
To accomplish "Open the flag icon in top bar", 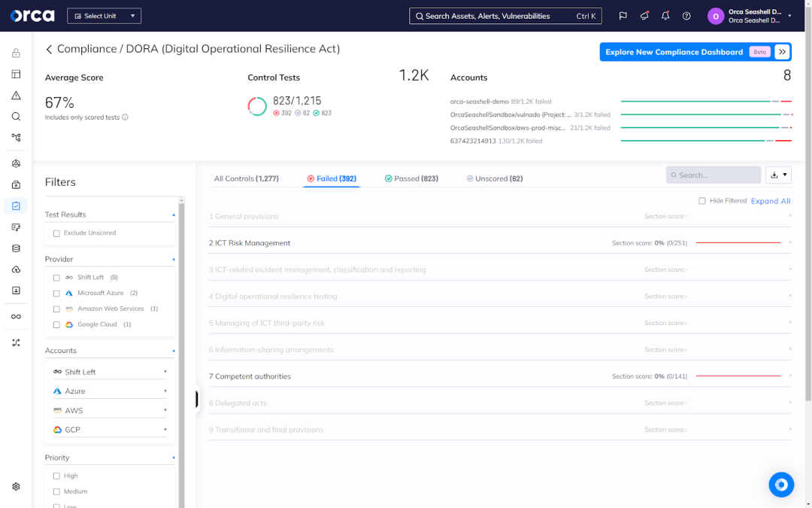I will click(x=623, y=16).
